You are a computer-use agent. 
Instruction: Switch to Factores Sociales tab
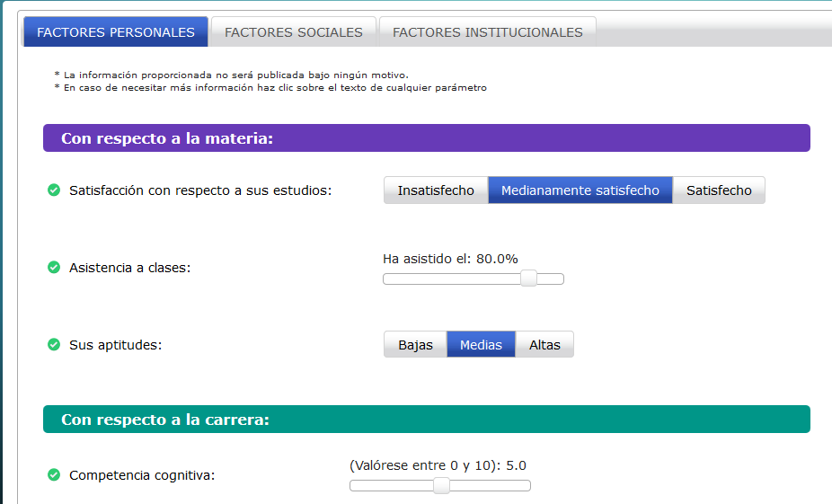(x=294, y=31)
